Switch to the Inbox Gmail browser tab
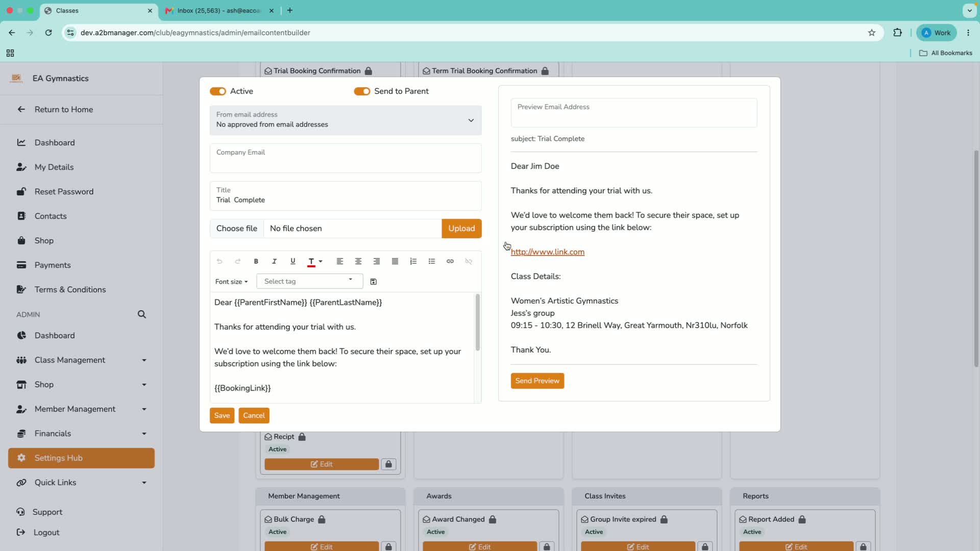The width and height of the screenshot is (980, 551). pyautogui.click(x=218, y=10)
